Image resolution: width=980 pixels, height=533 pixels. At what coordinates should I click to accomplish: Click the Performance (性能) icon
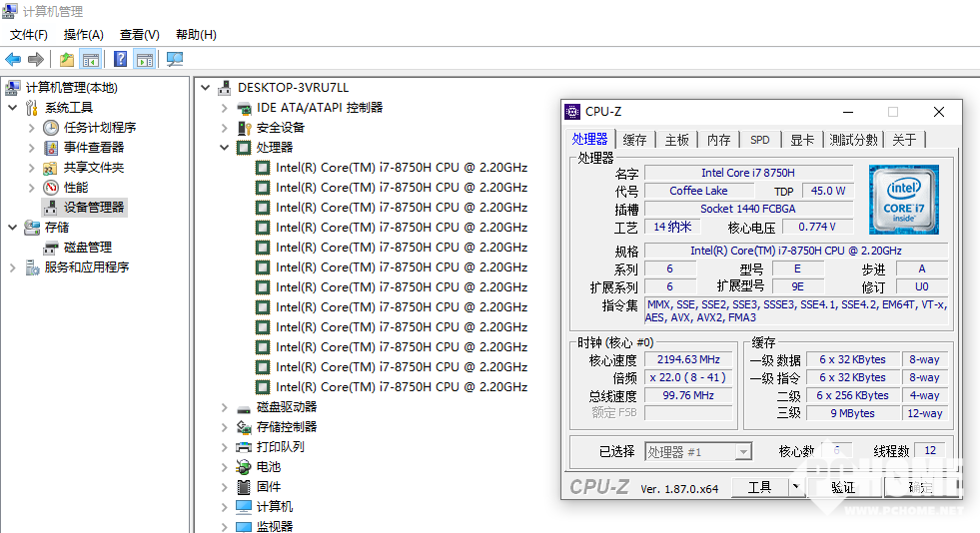[x=51, y=188]
